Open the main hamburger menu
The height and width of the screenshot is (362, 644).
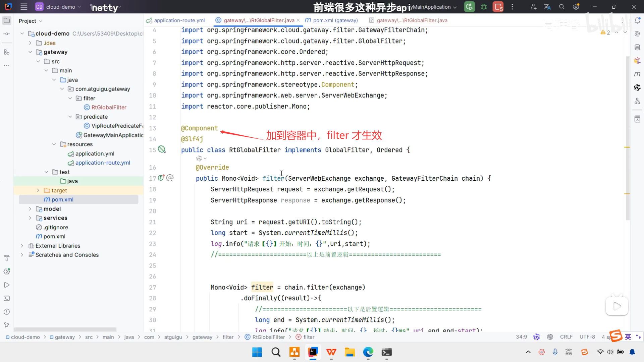click(x=24, y=7)
